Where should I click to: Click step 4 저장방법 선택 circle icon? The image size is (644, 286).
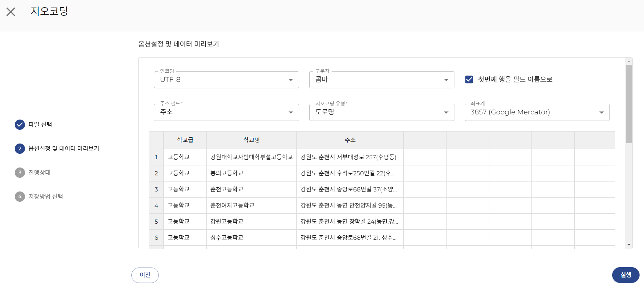[20, 197]
